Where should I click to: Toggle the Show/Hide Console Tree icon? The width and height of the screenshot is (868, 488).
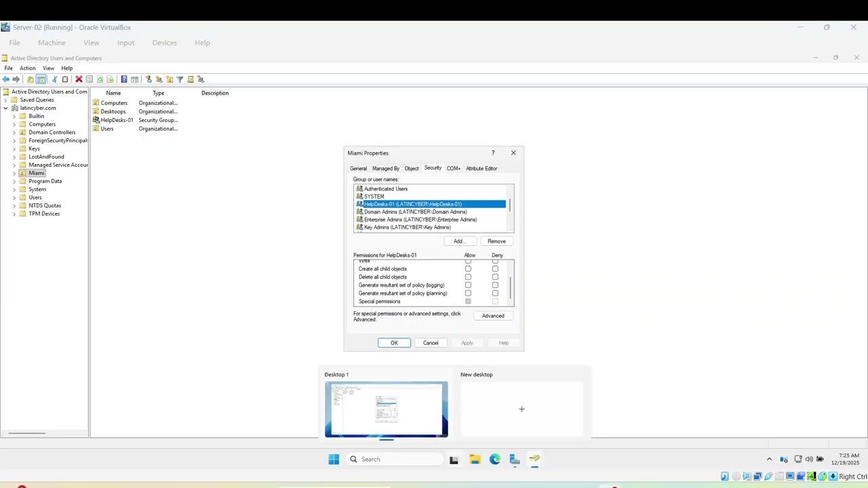41,79
